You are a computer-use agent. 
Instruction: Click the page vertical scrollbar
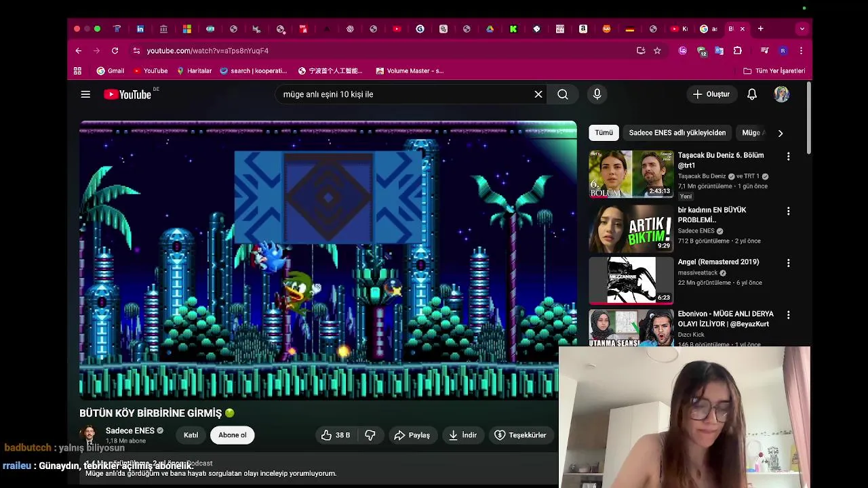pos(808,119)
